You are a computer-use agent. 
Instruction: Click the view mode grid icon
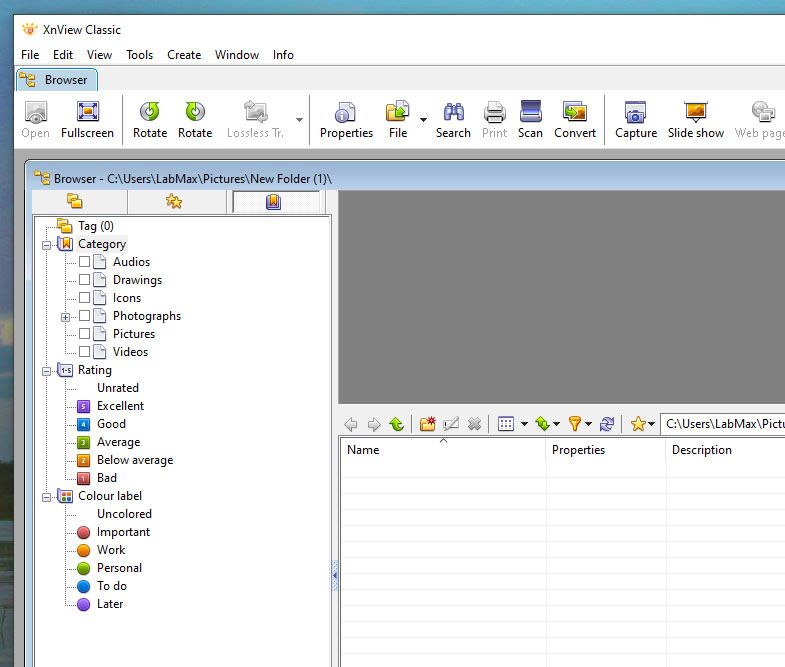click(506, 424)
